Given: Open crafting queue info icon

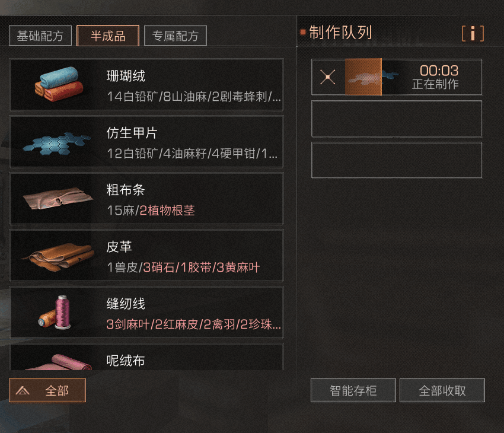Looking at the screenshot, I should [x=473, y=33].
